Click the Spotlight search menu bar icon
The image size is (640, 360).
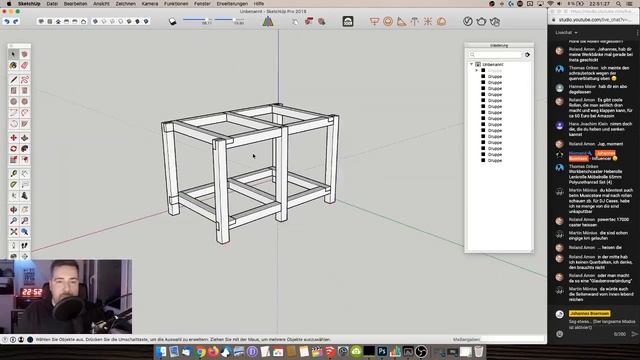coord(619,4)
